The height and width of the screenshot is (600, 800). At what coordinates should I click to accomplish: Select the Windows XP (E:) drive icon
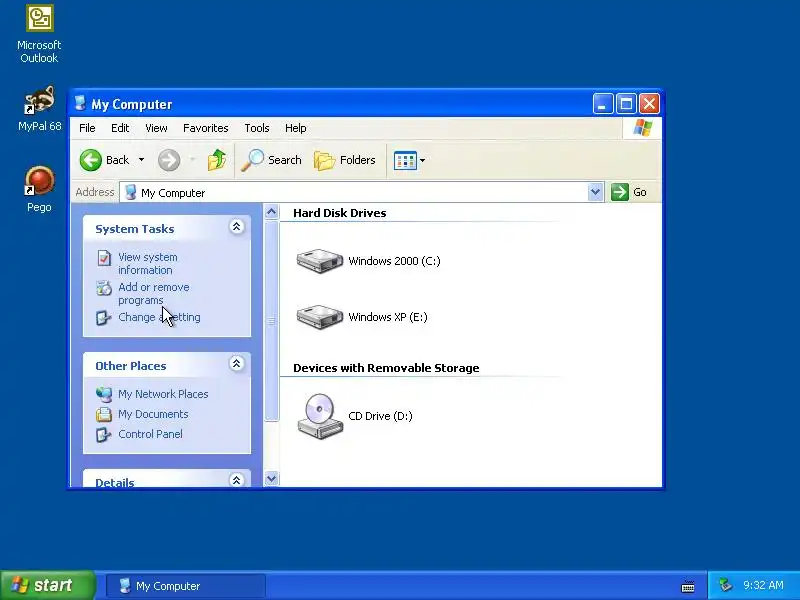(320, 317)
